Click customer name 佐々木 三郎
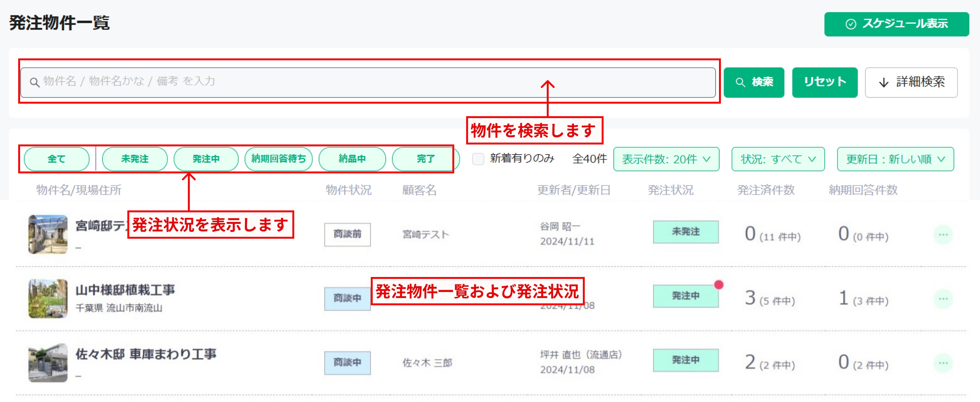 pos(427,363)
